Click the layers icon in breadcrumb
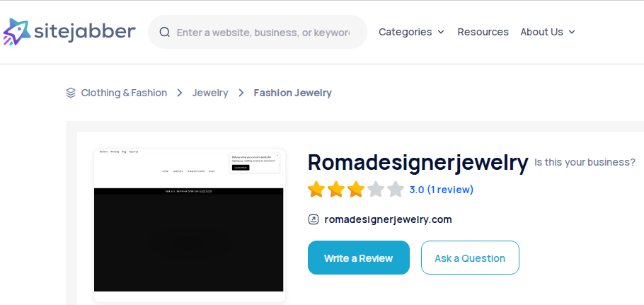This screenshot has height=305, width=644. click(x=71, y=93)
